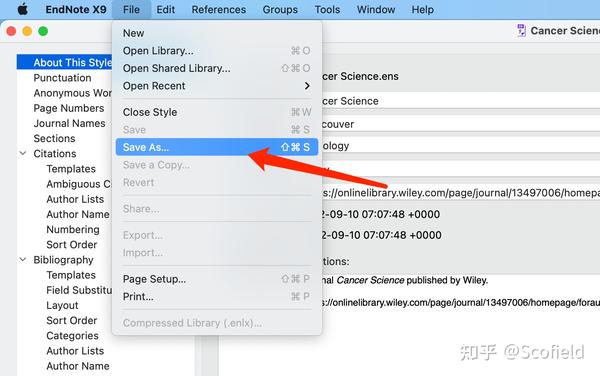Click the yellow minimize window button
The image size is (600, 376).
[x=27, y=31]
